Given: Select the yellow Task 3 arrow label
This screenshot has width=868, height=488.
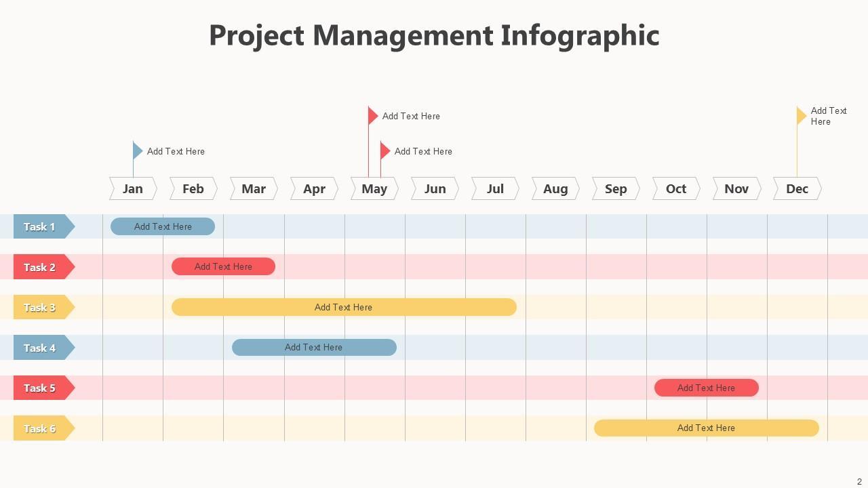Looking at the screenshot, I should point(42,307).
